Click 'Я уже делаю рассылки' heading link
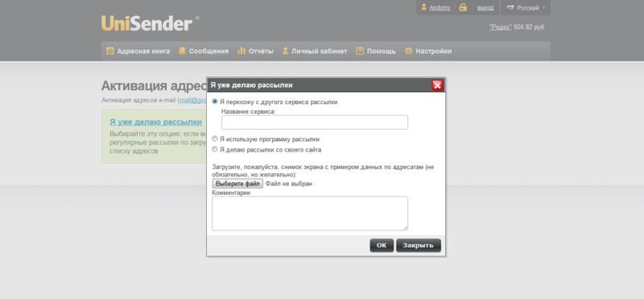Image resolution: width=644 pixels, height=299 pixels. [155, 122]
